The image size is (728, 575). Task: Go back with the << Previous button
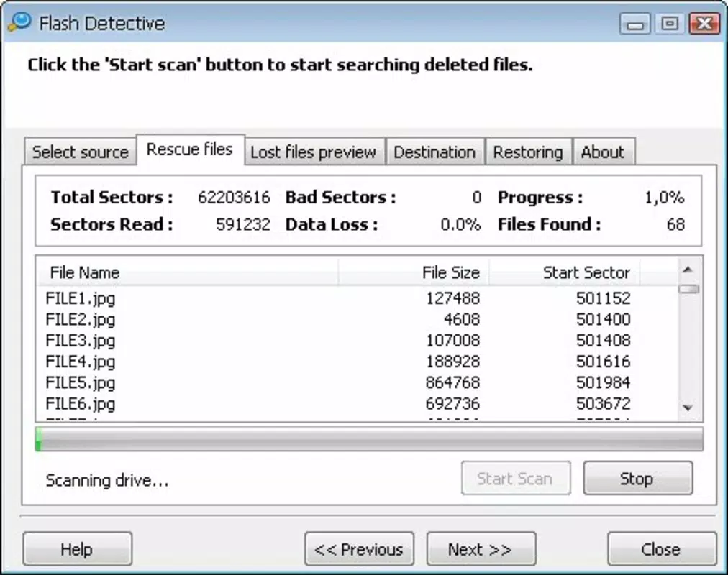[x=359, y=549]
